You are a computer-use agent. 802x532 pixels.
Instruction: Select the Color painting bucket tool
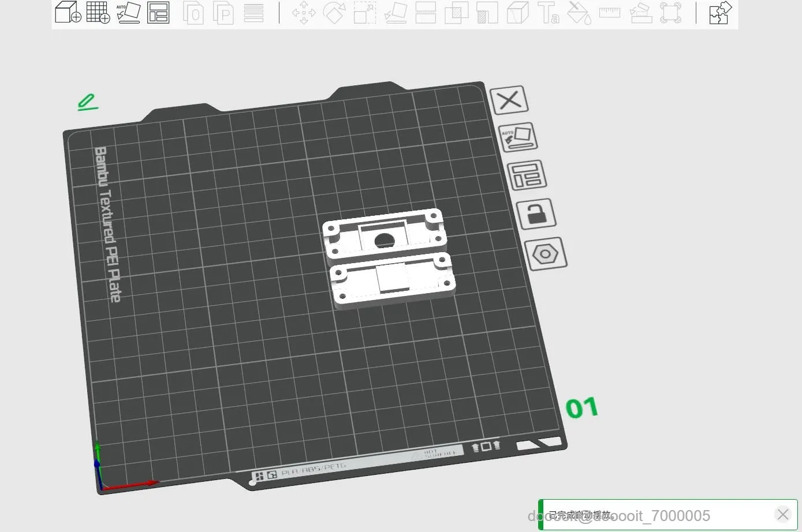579,13
